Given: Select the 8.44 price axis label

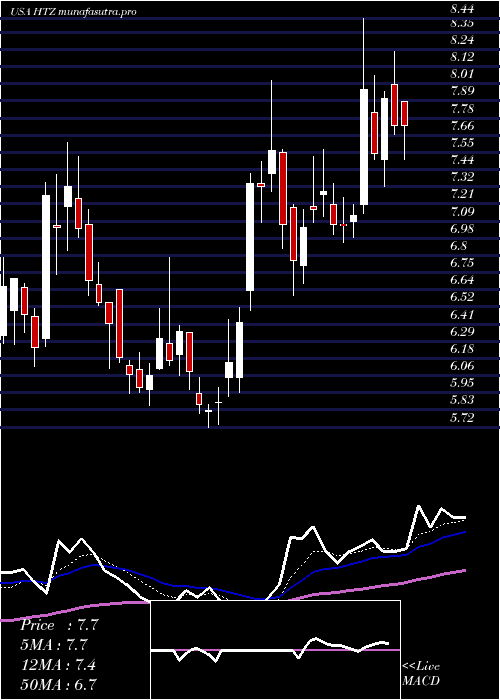Looking at the screenshot, I should [x=463, y=9].
